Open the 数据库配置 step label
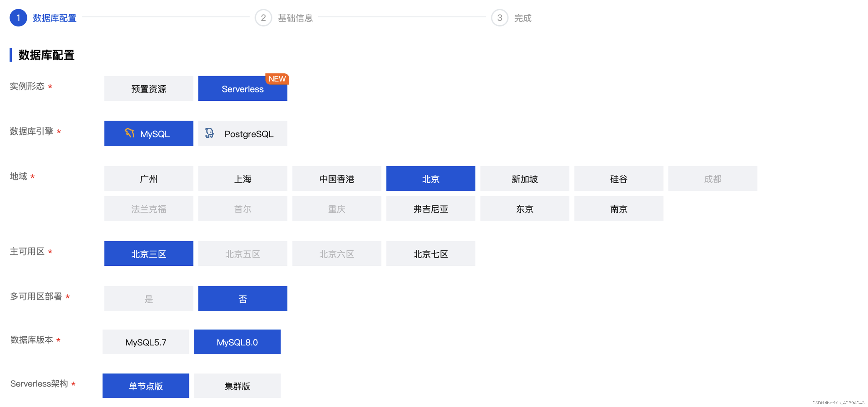Viewport: 868px width, 407px height. (55, 18)
